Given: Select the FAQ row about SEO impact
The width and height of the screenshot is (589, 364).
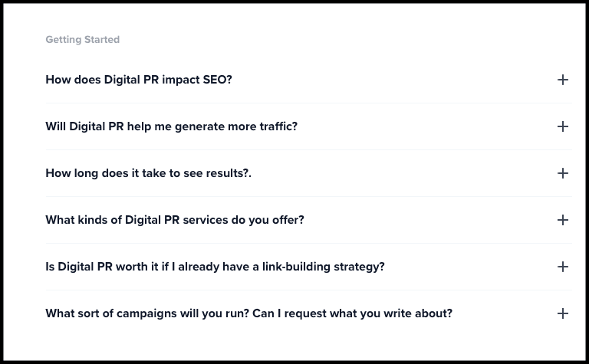Looking at the screenshot, I should pos(307,80).
